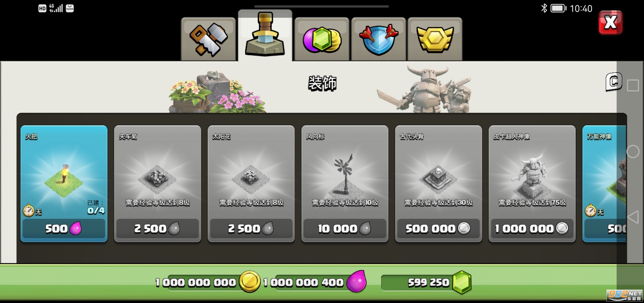Screen dimensions: 644x303
Task: Select the 火把 torch decoration card
Action: (64, 184)
